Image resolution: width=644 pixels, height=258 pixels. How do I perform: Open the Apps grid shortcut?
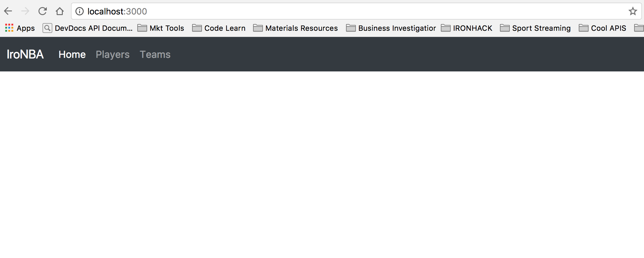20,28
